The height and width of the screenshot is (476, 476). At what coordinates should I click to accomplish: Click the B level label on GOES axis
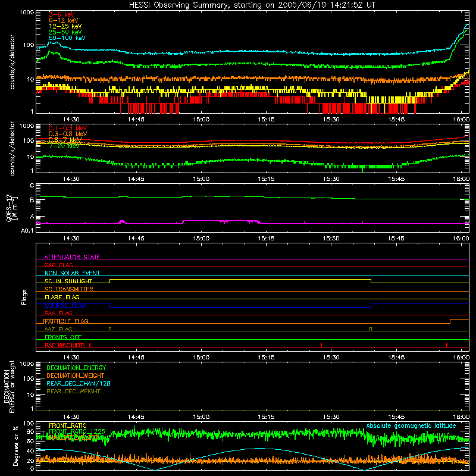click(x=32, y=200)
